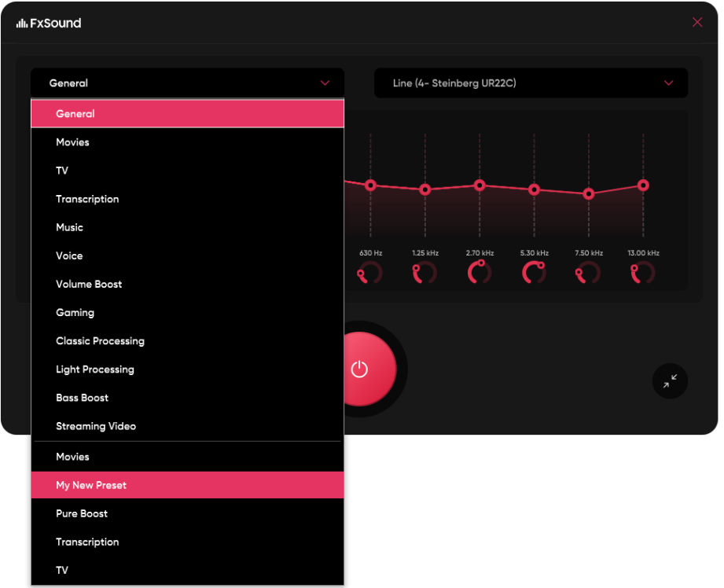Screen dimensions: 724x588
Task: Open the output device selector chevron
Action: point(669,83)
